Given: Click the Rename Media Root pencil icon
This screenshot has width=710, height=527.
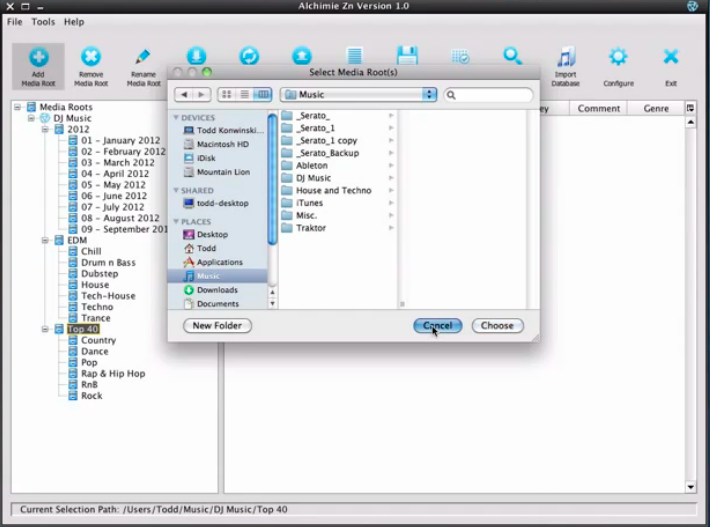Looking at the screenshot, I should [143, 58].
